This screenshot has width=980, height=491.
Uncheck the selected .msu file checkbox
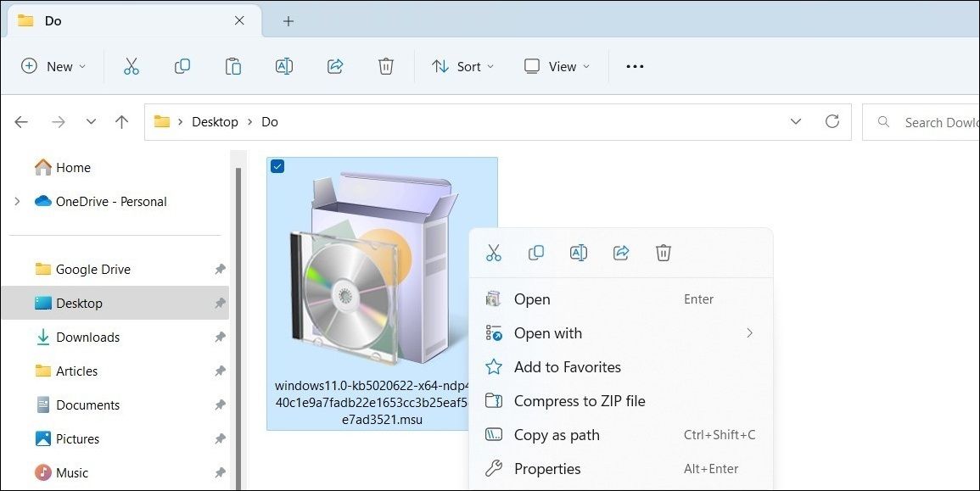click(277, 166)
